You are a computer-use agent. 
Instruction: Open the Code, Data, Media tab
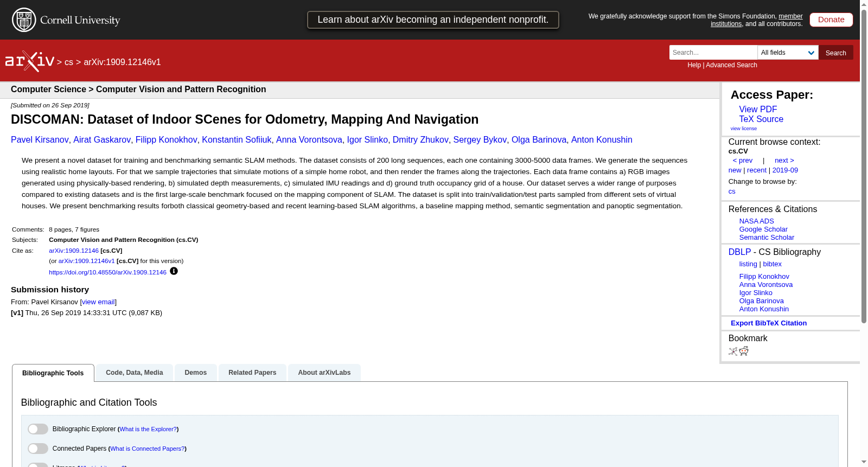pyautogui.click(x=135, y=373)
